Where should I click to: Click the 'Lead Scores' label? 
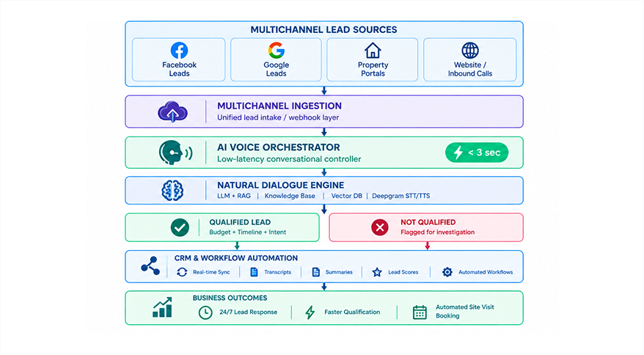tap(403, 272)
